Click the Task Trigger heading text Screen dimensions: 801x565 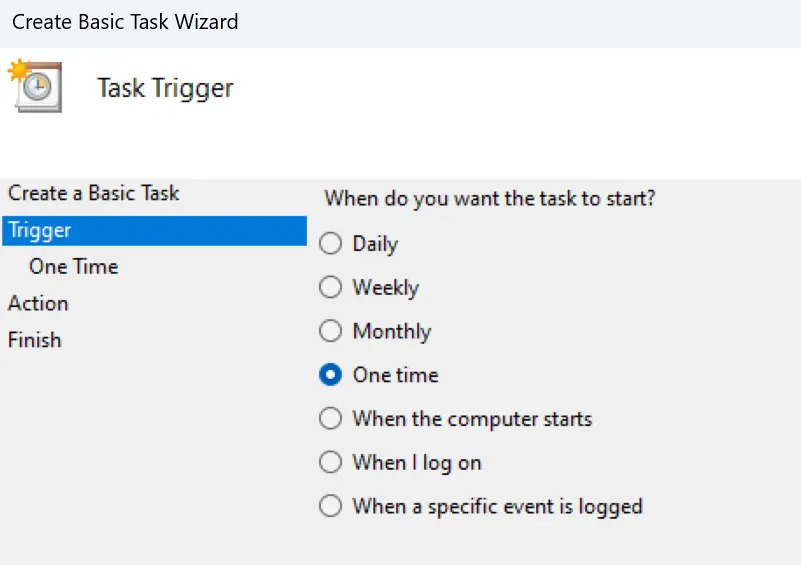165,88
